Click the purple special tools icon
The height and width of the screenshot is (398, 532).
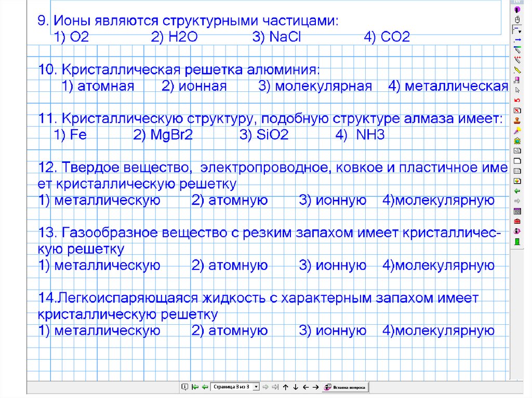[517, 231]
